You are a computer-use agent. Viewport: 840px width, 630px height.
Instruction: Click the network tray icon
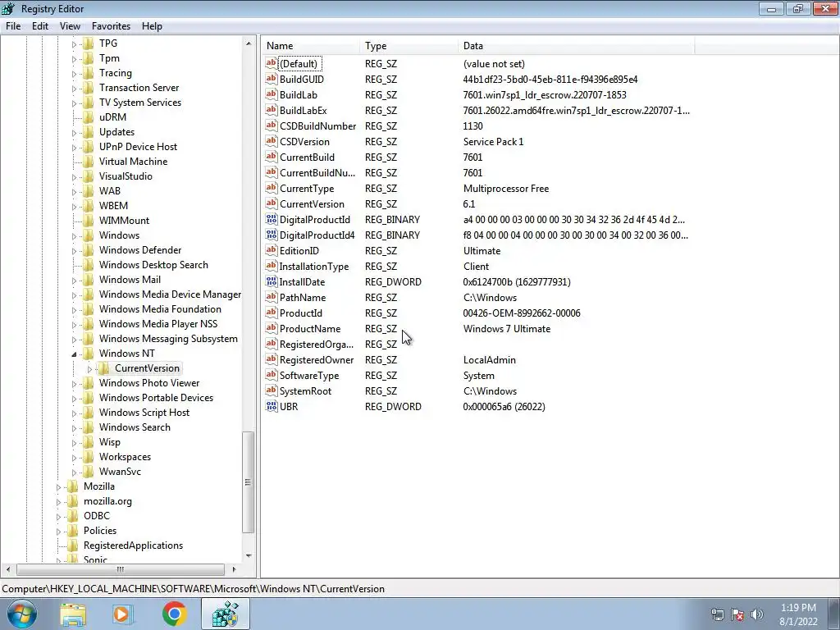[717, 614]
